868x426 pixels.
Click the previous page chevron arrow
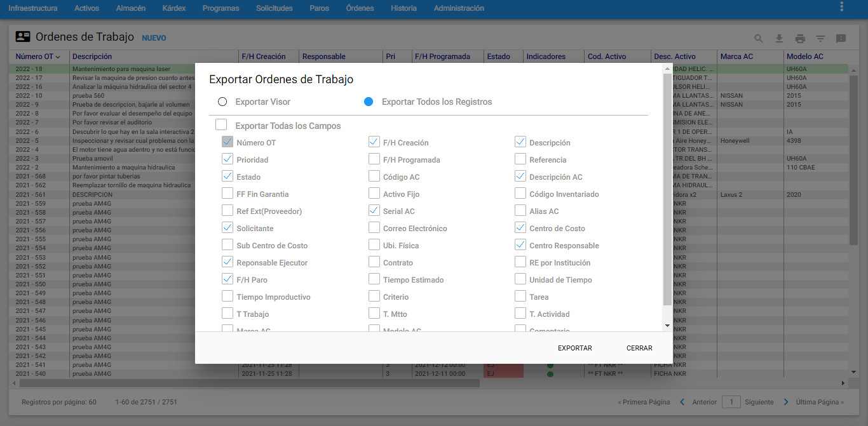pos(682,402)
